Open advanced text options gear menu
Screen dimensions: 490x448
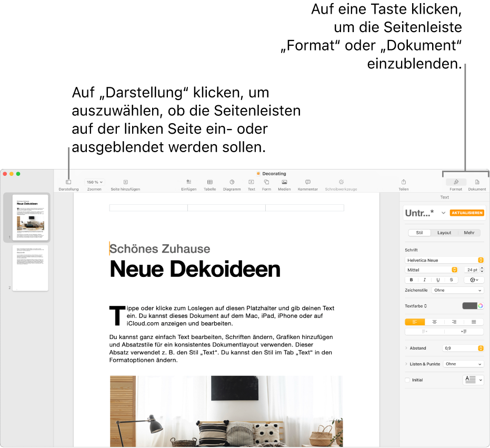474,280
